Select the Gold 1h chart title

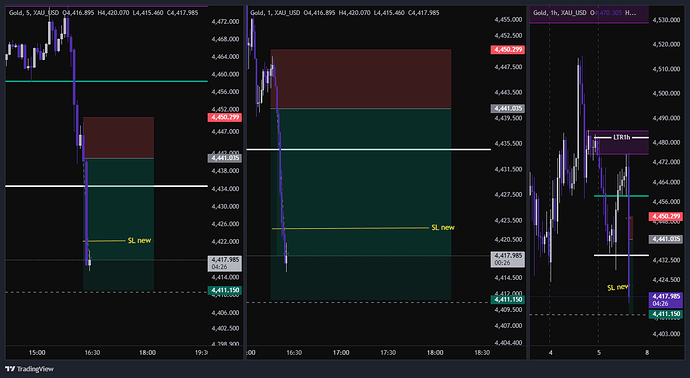(x=560, y=13)
